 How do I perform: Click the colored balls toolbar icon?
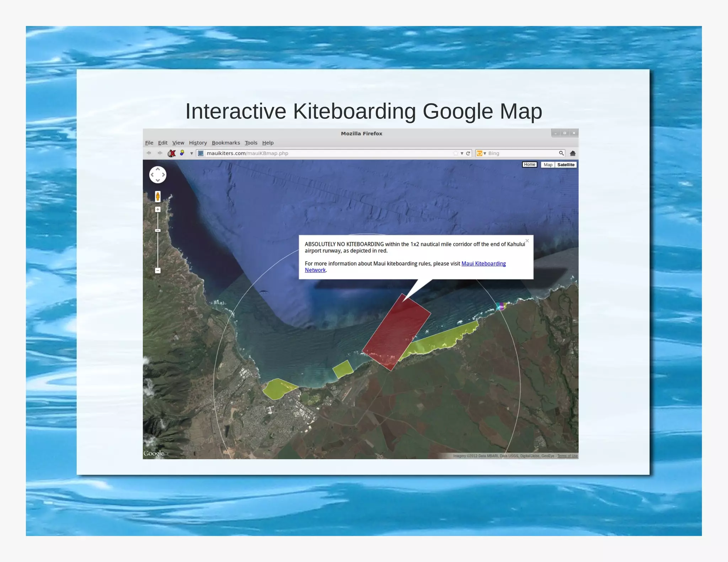point(182,153)
